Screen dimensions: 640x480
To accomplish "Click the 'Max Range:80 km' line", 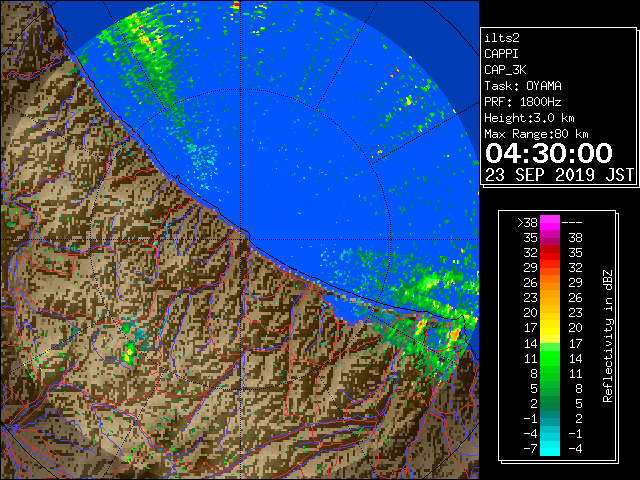I will pos(536,134).
